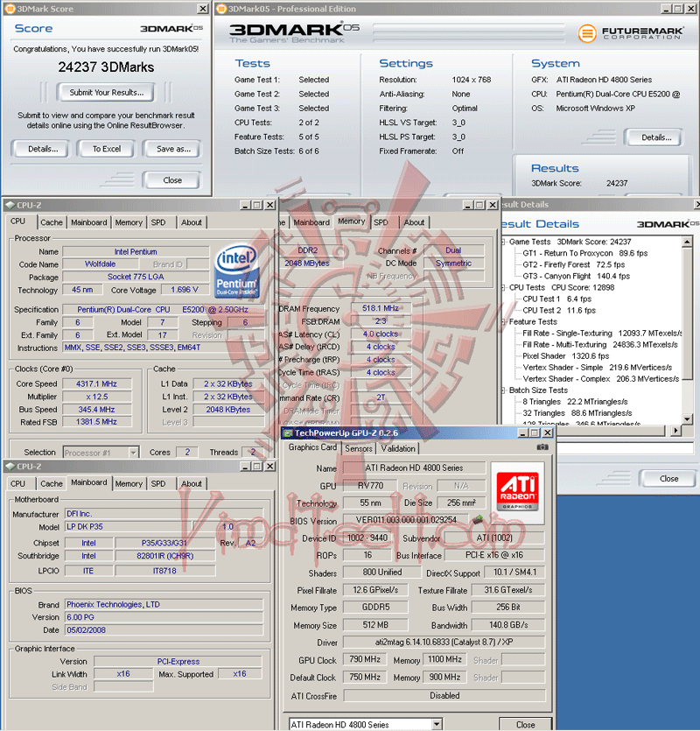
Task: Click the 3DMark05 Professional Edition title icon
Action: tap(221, 9)
